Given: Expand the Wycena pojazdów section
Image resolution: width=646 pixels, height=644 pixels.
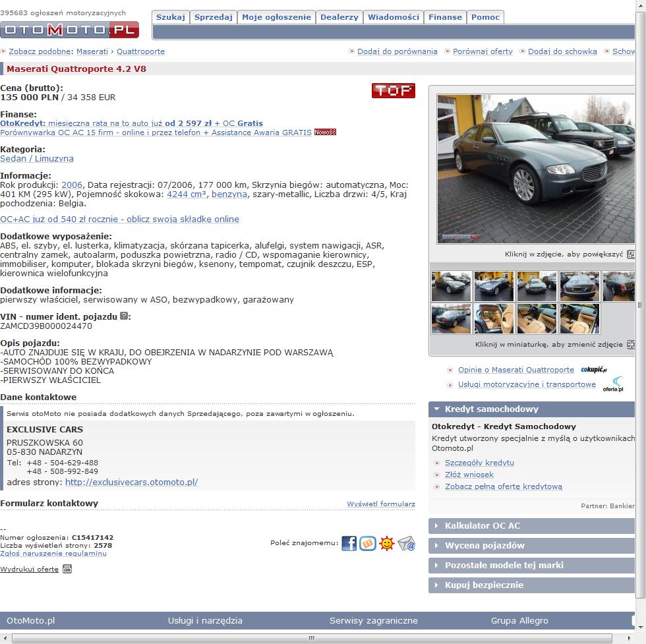Looking at the screenshot, I should click(531, 546).
